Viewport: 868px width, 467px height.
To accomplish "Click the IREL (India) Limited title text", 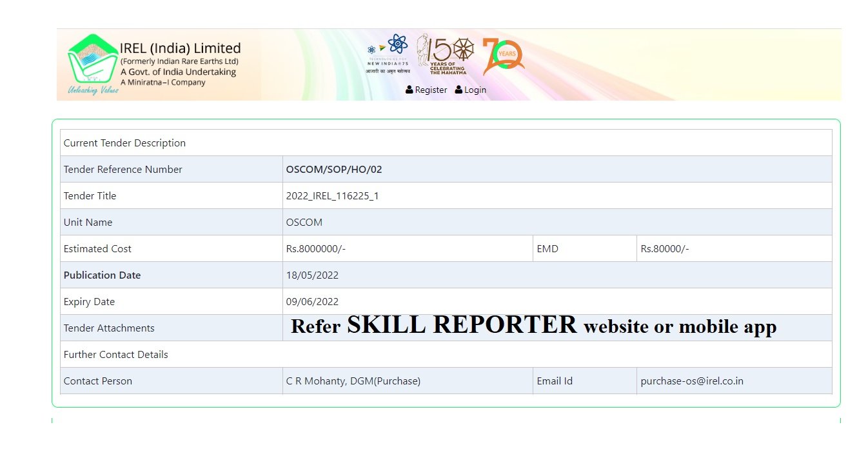I will (180, 48).
